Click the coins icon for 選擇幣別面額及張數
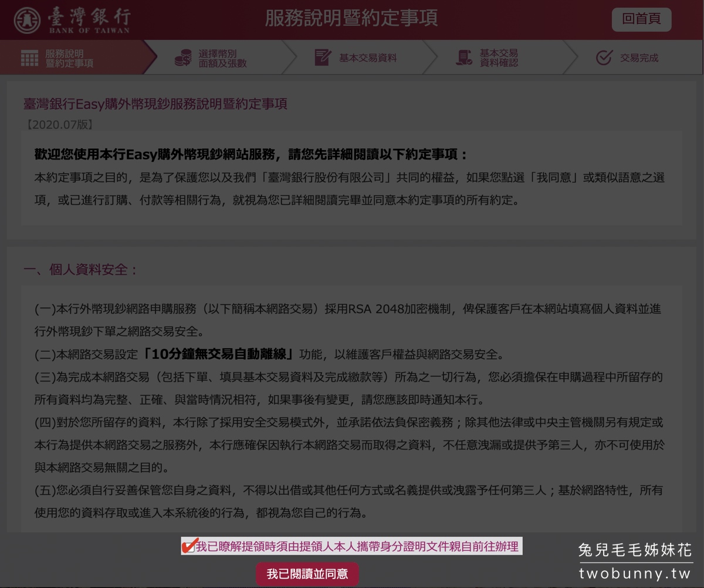The height and width of the screenshot is (588, 704). [x=182, y=57]
